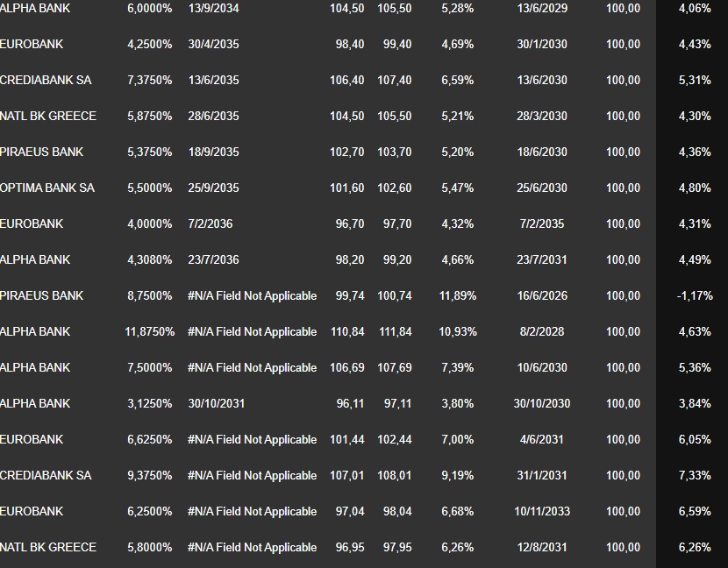Select the 4,49% yield to call

click(x=695, y=259)
